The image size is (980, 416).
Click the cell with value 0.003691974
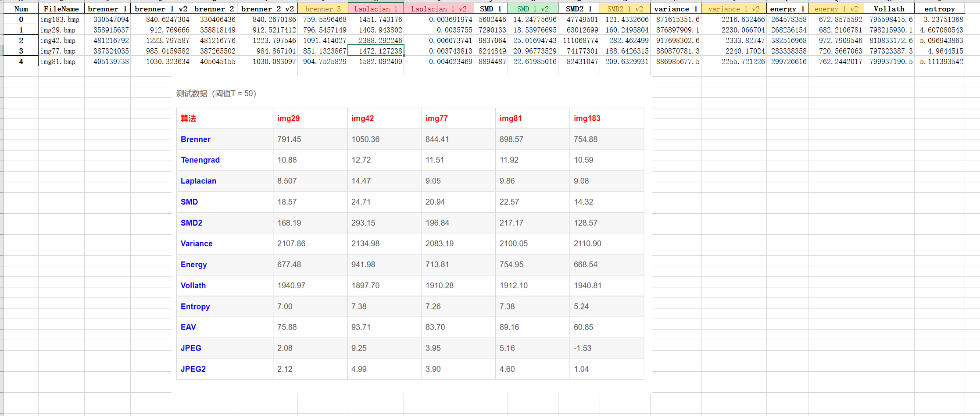tap(439, 19)
